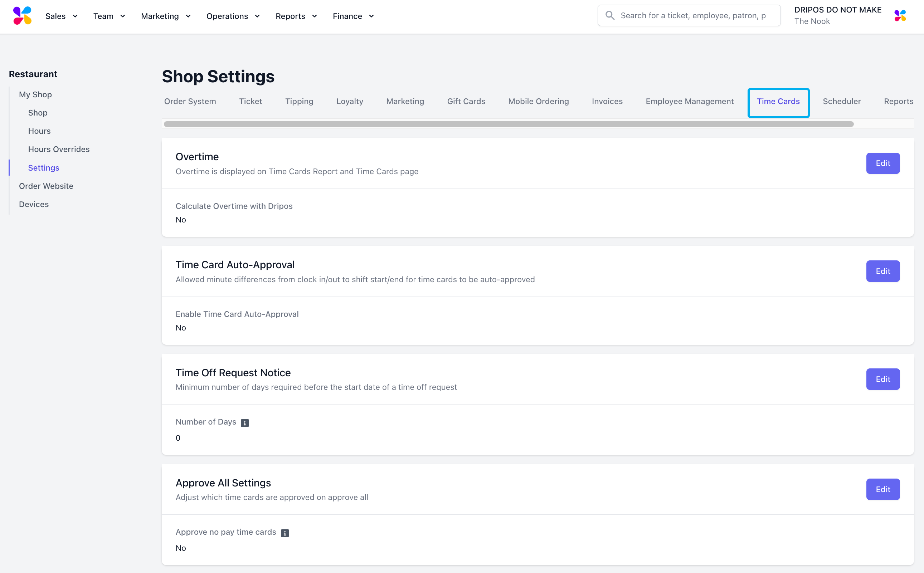Edit the Overtime settings
Screen dimensions: 924x573
[882, 163]
